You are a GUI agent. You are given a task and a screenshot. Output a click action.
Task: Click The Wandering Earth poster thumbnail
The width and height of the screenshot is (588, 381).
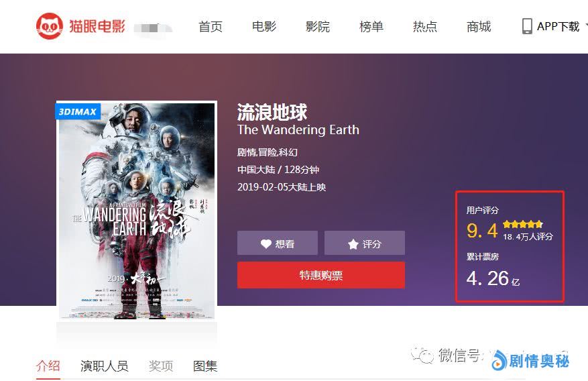pos(137,211)
